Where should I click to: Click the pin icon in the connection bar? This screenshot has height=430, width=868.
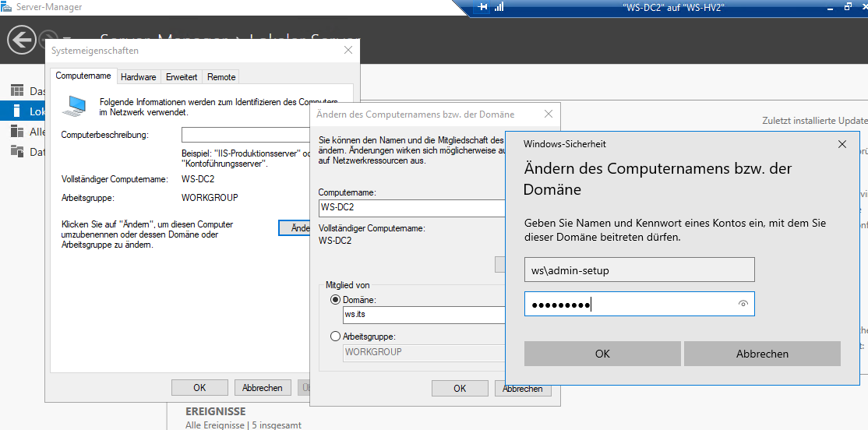483,7
